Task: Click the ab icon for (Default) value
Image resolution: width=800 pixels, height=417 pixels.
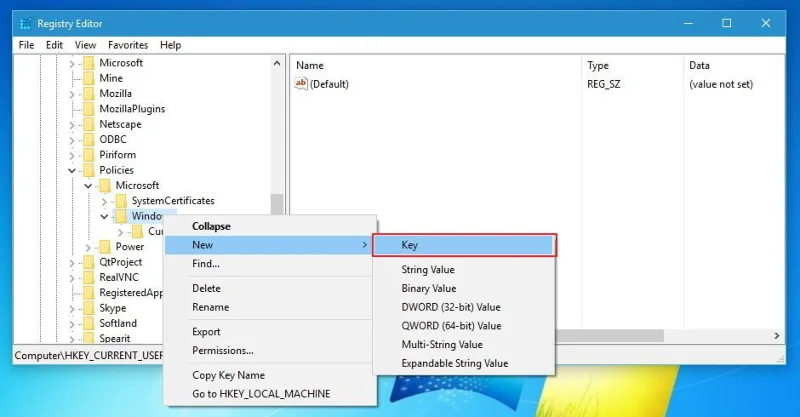Action: (x=301, y=83)
